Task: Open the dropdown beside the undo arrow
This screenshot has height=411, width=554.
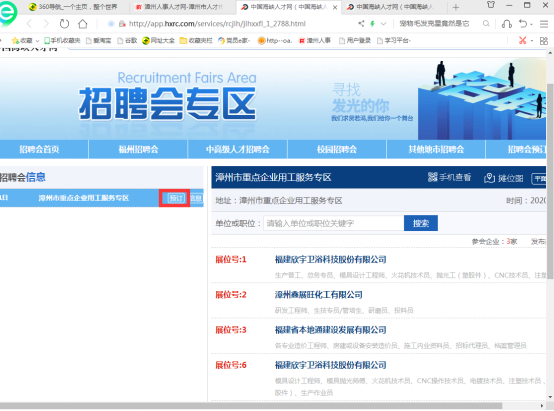Action: click(531, 24)
